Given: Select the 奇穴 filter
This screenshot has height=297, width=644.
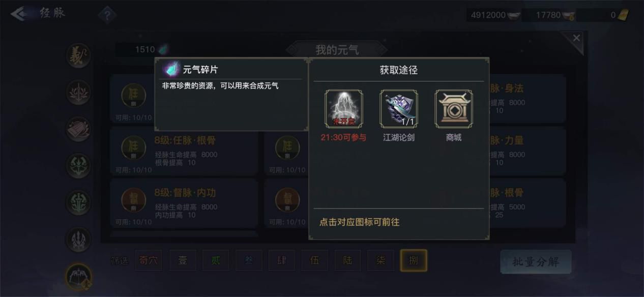Looking at the screenshot, I should click(149, 261).
